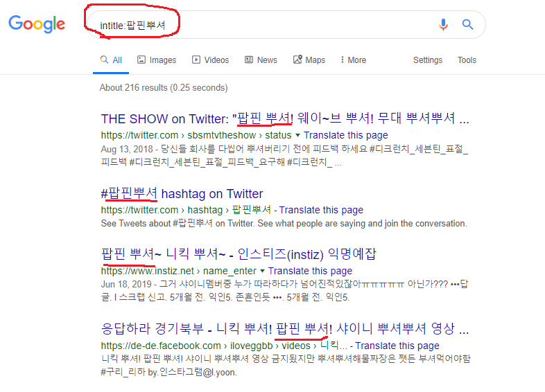The height and width of the screenshot is (392, 545).
Task: Translate the THE SHOW Twitter page
Action: 346,135
